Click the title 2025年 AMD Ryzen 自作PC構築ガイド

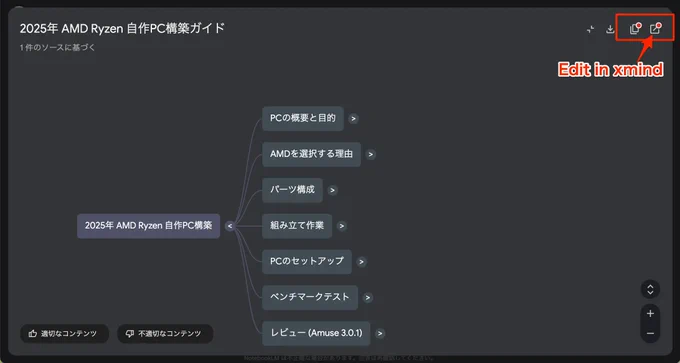coord(122,29)
